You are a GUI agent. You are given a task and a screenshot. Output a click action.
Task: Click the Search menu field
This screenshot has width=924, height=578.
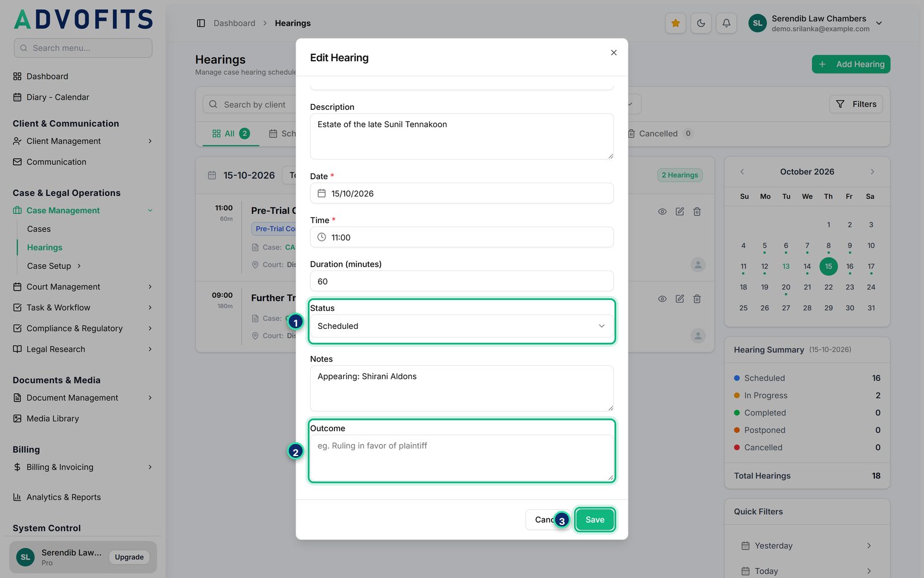[83, 48]
